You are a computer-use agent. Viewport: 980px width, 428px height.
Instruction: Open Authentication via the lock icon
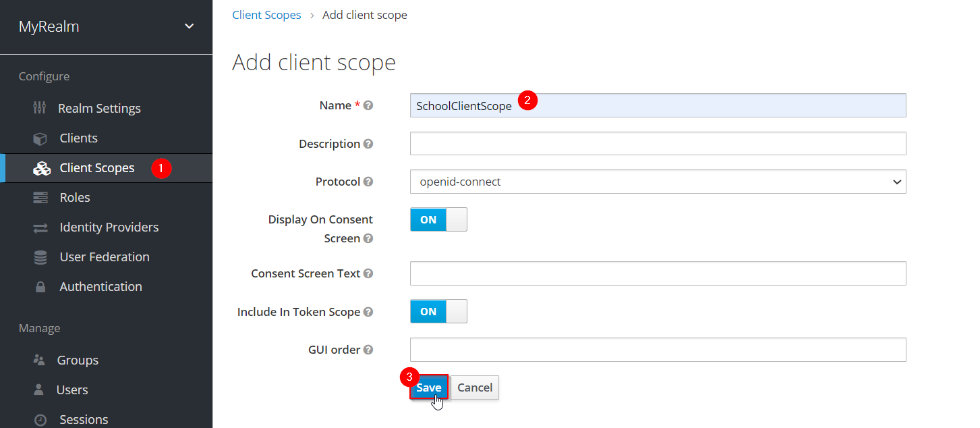(42, 286)
